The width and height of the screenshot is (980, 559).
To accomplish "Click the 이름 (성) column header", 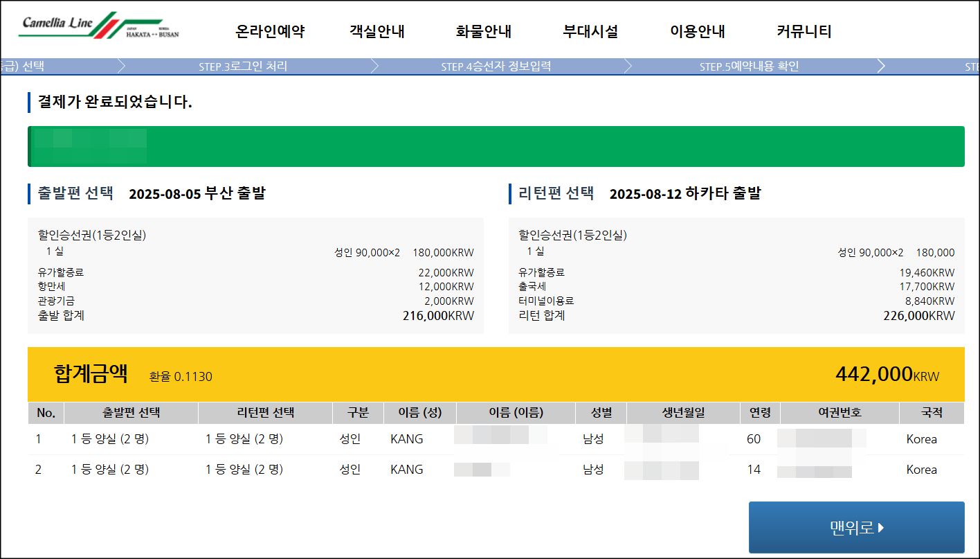I will point(420,413).
